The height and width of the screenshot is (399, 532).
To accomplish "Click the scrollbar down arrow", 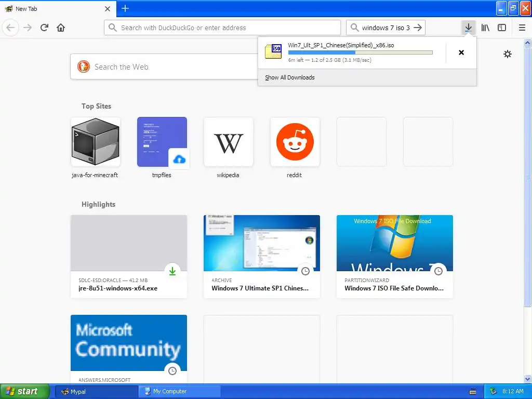I will coord(528,379).
